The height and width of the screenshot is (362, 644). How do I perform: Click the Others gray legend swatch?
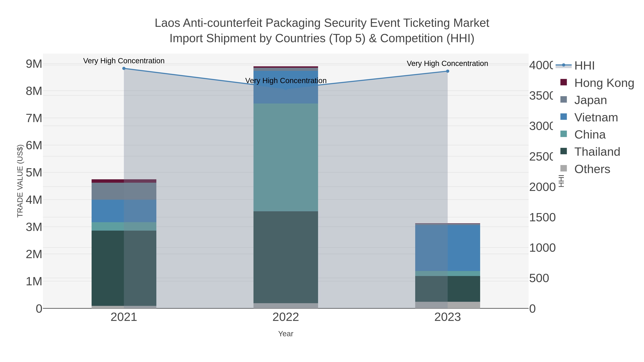[x=563, y=168]
